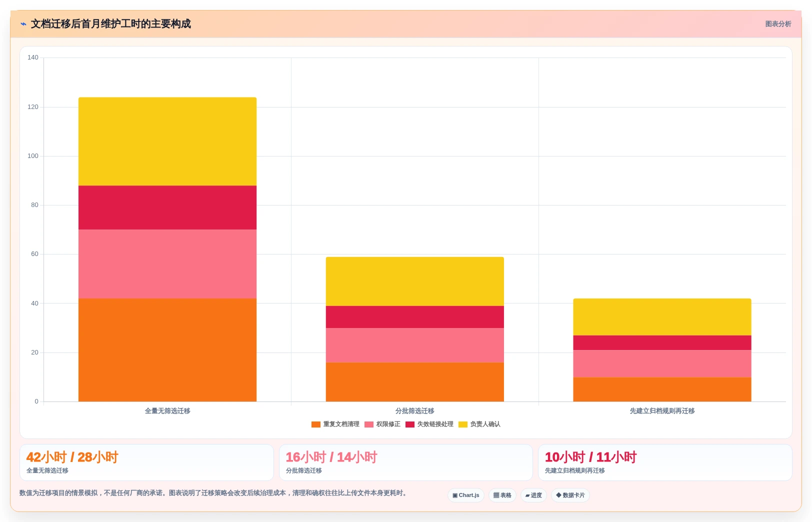Open the 图表分析 label in header
Image resolution: width=812 pixels, height=522 pixels.
[778, 24]
